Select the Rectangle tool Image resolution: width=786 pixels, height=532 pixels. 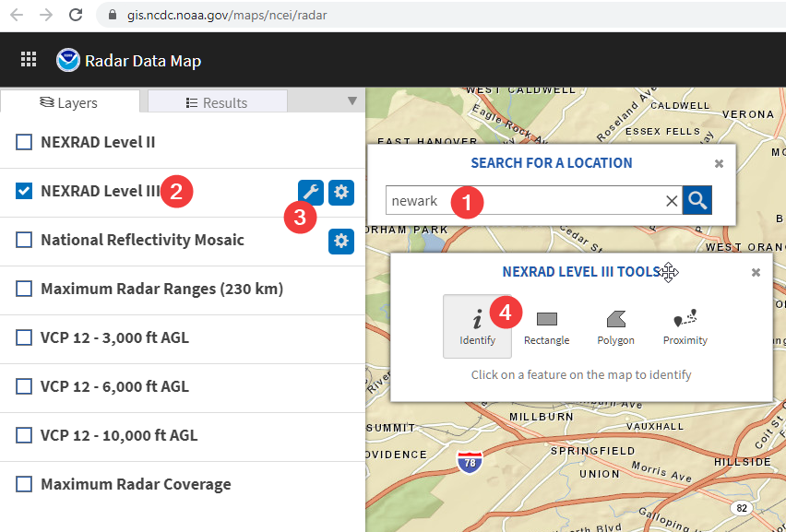pos(546,326)
